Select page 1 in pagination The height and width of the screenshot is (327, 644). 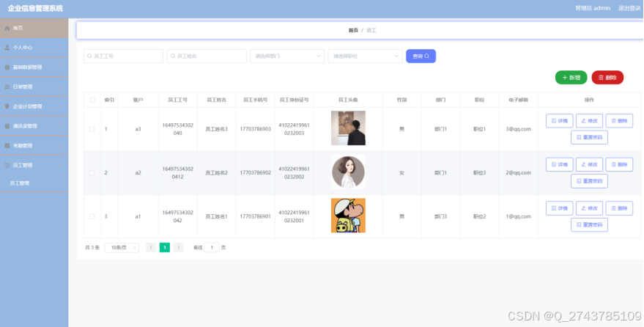click(x=165, y=248)
